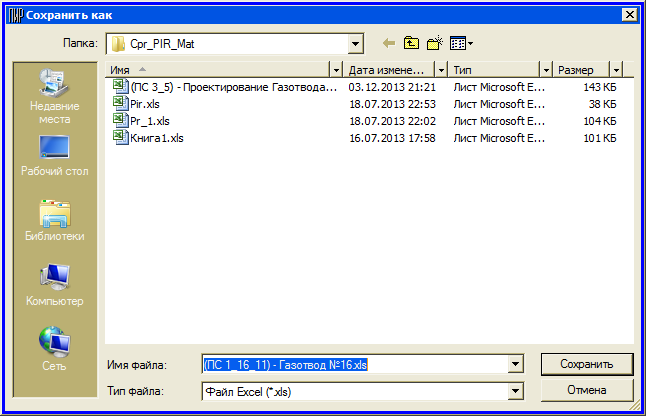Select the Pir.xls file
This screenshot has width=646, height=416.
[x=142, y=104]
